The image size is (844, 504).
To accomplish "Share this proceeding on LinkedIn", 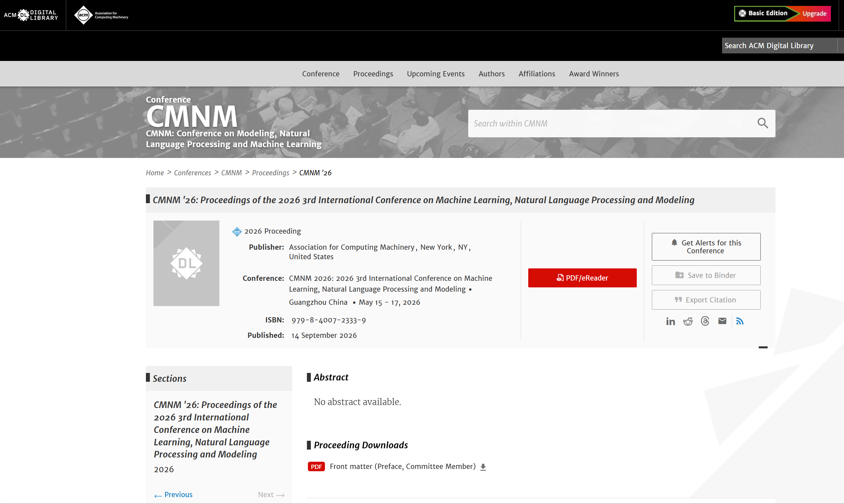I will click(x=670, y=321).
